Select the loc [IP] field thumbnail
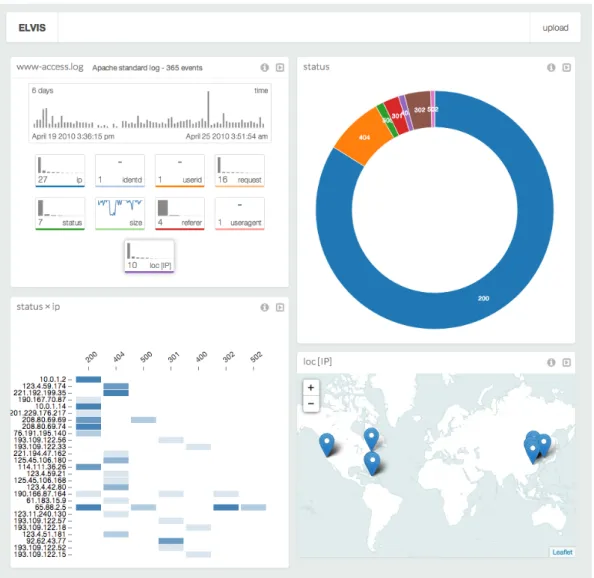Image resolution: width=594 pixels, height=578 pixels. (149, 256)
